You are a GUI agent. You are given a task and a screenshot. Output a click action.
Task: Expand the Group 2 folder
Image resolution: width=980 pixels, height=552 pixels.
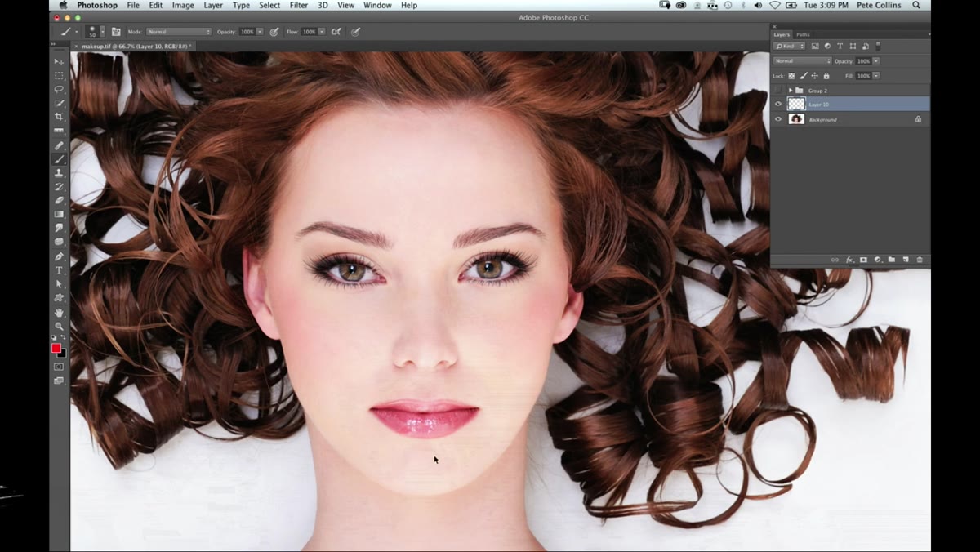[x=791, y=90]
